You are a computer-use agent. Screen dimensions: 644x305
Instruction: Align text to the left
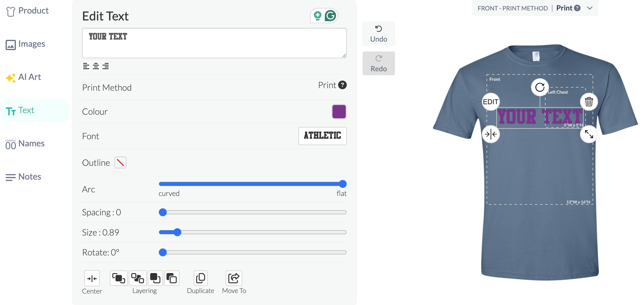coord(86,66)
